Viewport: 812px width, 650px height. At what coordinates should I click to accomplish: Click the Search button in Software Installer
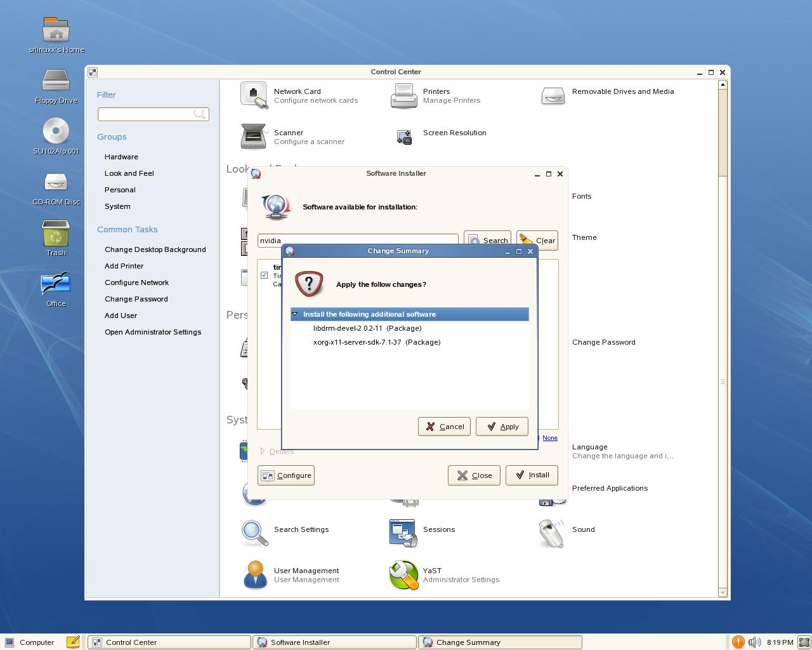pyautogui.click(x=487, y=240)
